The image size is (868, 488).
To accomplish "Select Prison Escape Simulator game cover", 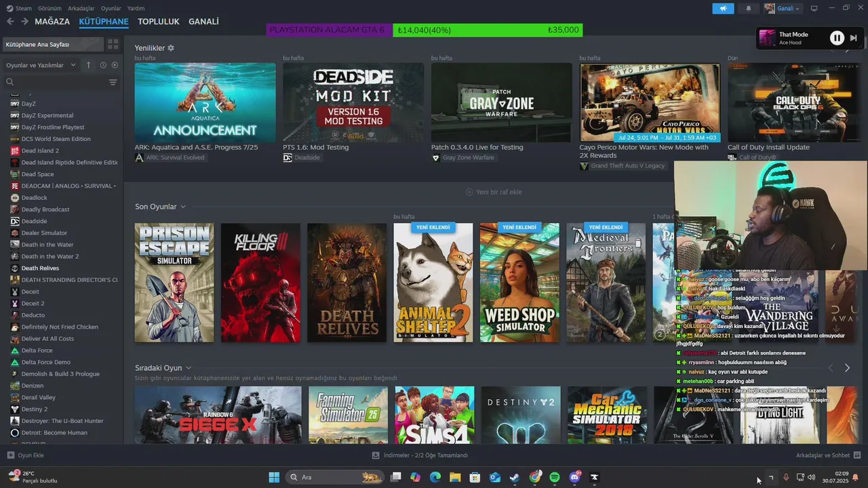I will pyautogui.click(x=174, y=283).
